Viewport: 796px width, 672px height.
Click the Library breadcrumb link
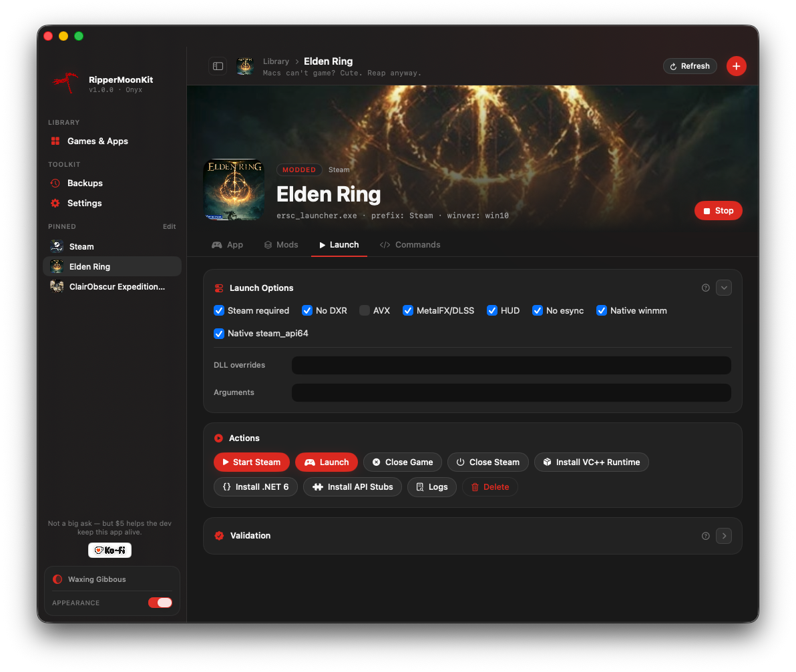276,61
